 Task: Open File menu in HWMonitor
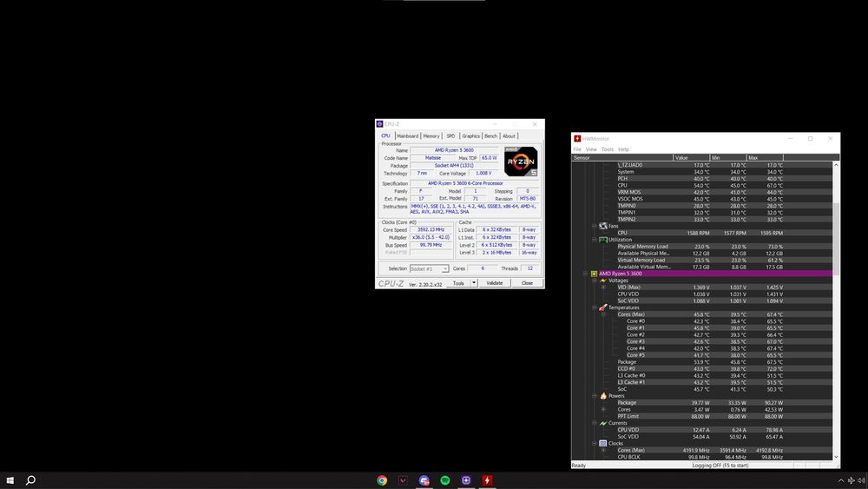(x=577, y=149)
